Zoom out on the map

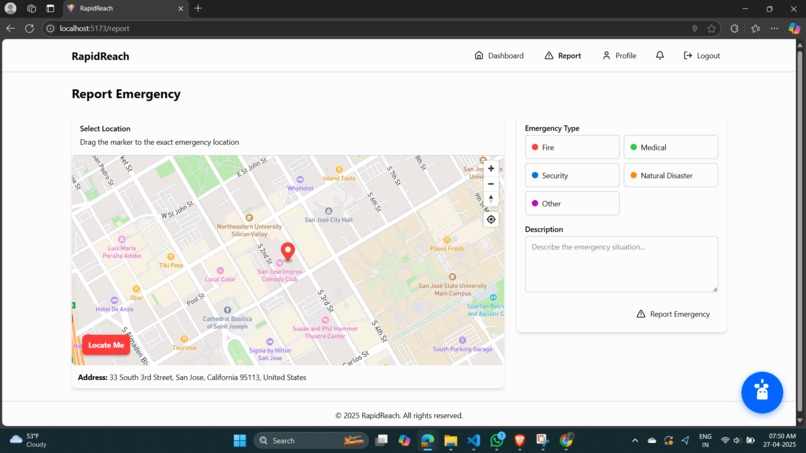pyautogui.click(x=491, y=184)
